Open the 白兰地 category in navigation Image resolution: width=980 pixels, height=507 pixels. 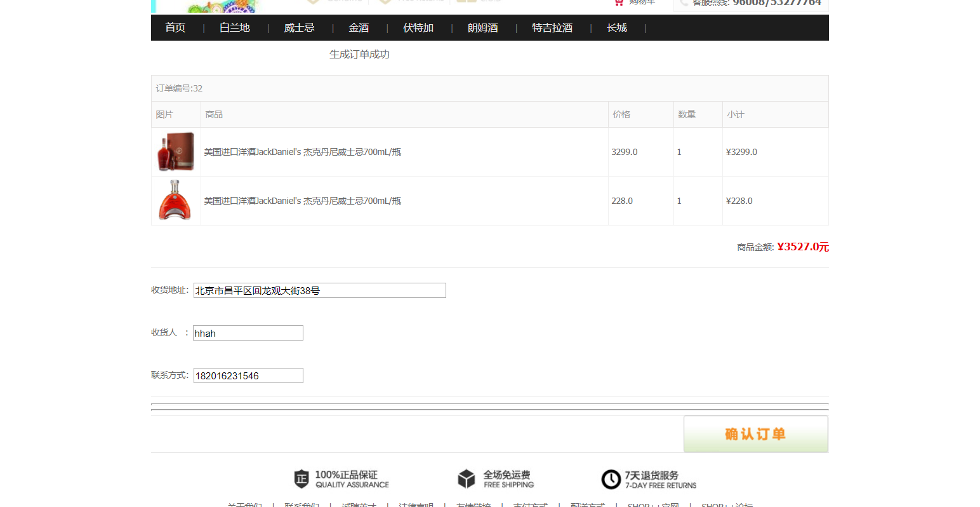click(x=235, y=28)
